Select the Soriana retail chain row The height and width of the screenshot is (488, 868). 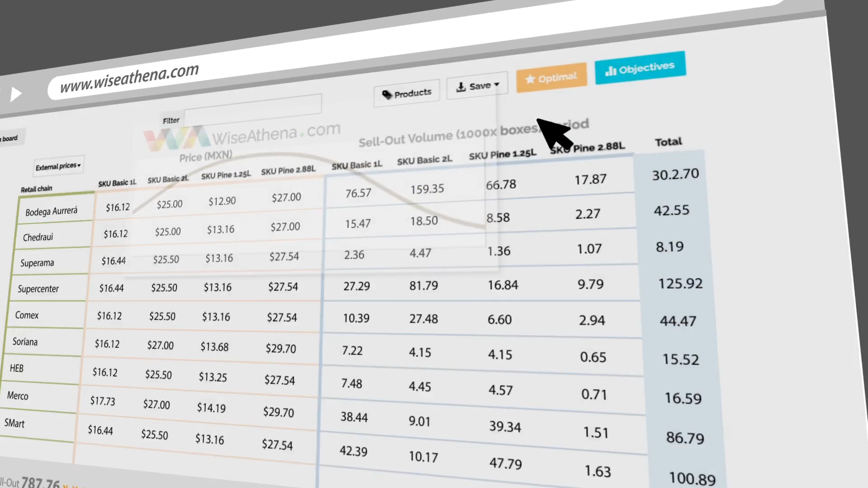click(25, 342)
